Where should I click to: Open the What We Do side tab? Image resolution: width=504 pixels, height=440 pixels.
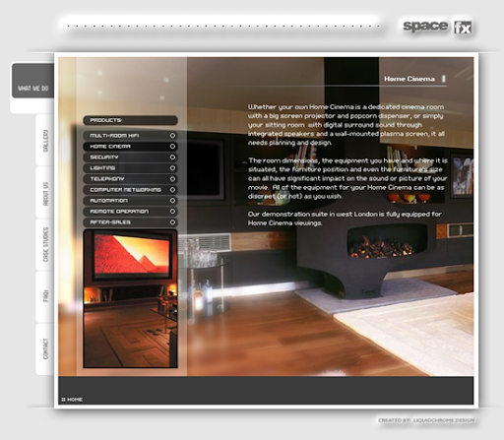32,81
